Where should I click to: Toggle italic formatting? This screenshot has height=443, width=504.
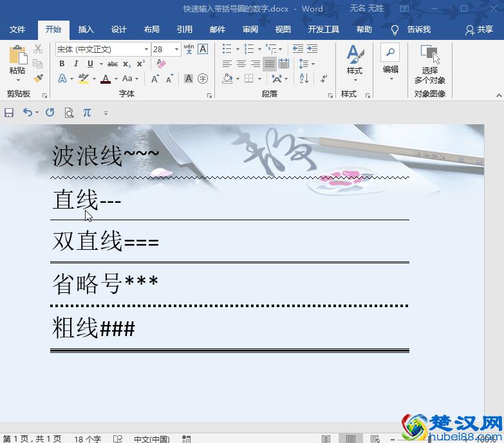point(76,64)
